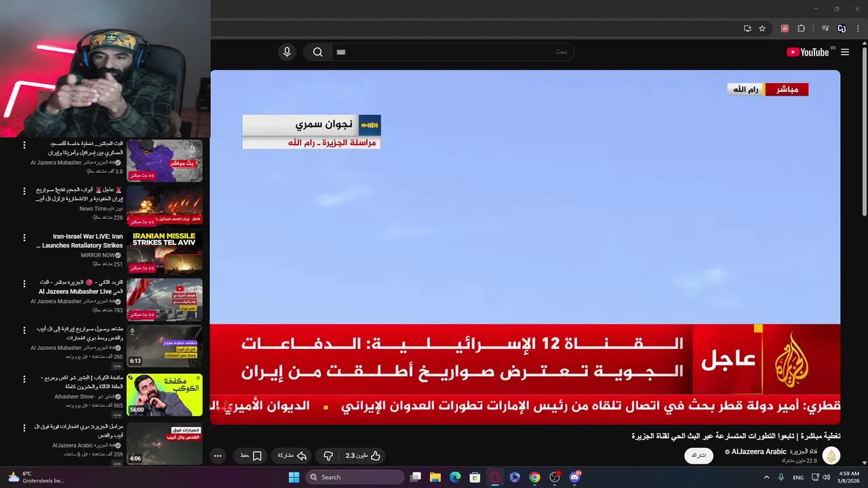Screen dimensions: 868x488
Task: Click the YouTube search magnifier button
Action: pos(317,52)
